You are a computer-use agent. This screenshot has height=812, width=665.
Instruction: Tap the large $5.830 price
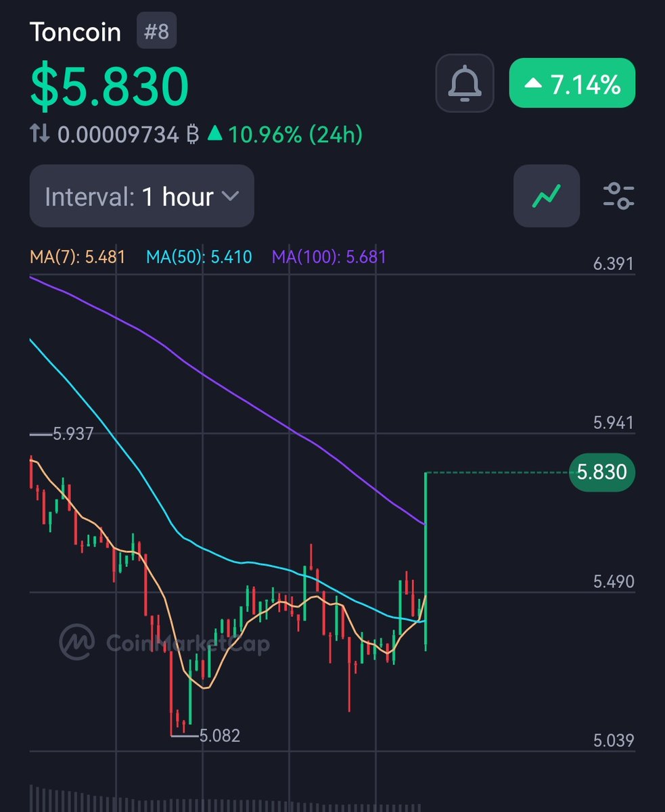[110, 85]
